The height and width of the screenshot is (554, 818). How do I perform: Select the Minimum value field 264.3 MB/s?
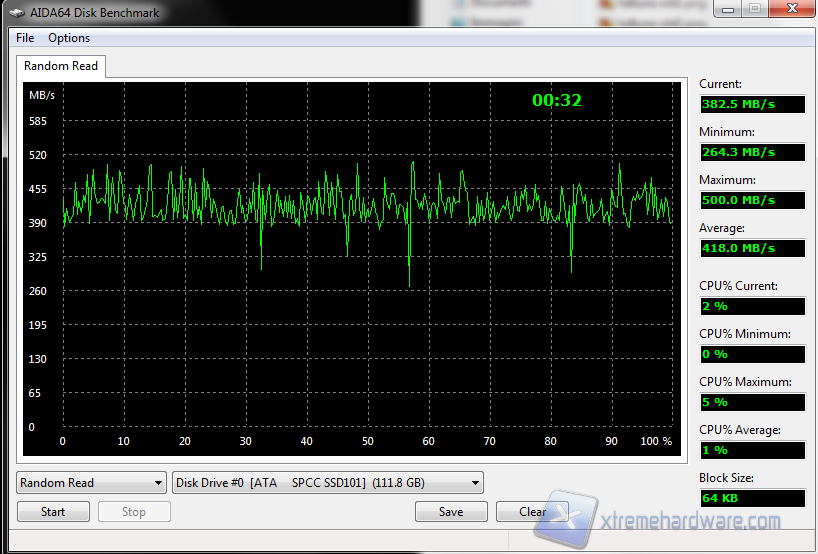point(751,152)
